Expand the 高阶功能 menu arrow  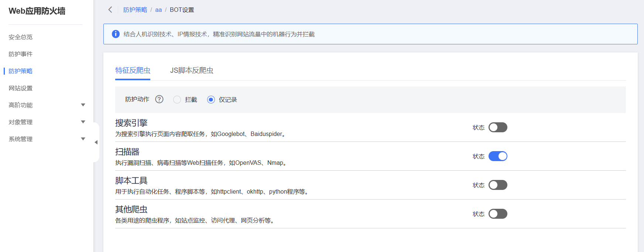83,105
